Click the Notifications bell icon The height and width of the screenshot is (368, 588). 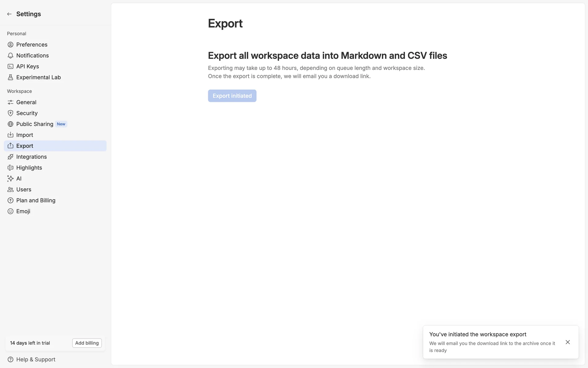tap(10, 56)
